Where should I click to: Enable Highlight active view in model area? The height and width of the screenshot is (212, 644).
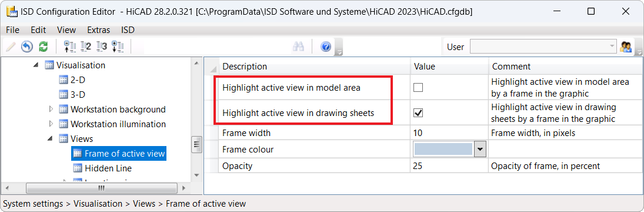click(418, 88)
